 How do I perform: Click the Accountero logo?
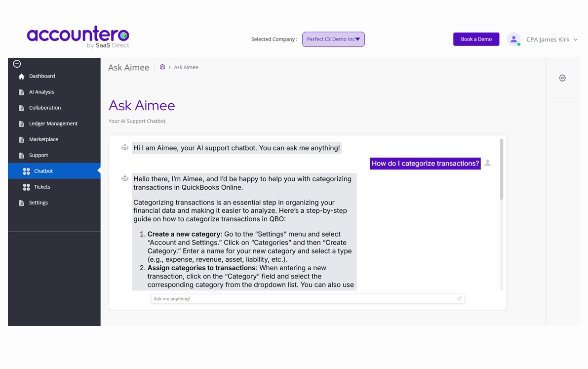(78, 37)
